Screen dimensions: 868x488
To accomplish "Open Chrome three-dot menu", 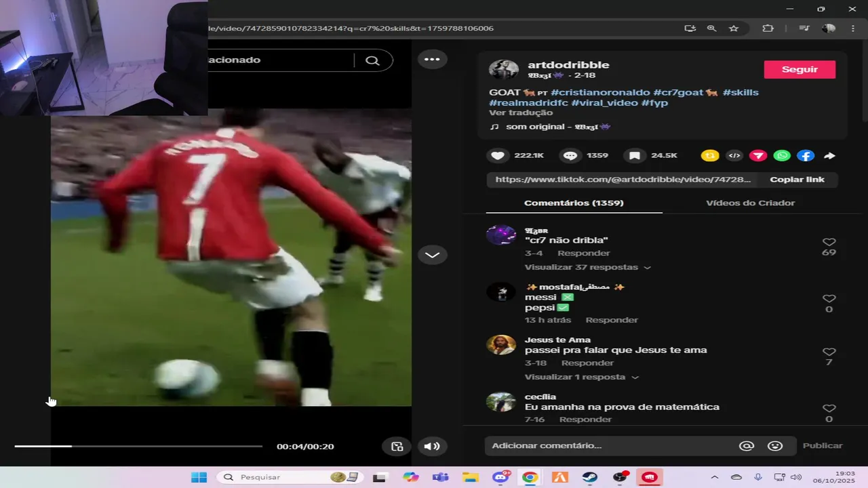I will tap(853, 28).
